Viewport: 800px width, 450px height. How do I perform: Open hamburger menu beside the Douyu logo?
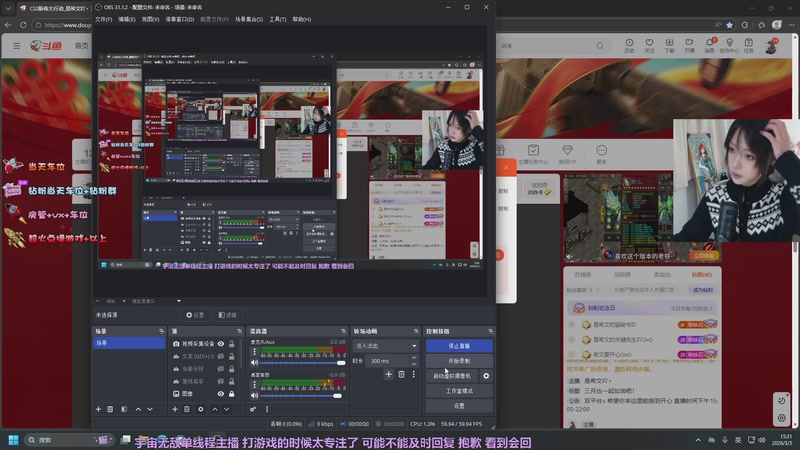click(x=17, y=46)
